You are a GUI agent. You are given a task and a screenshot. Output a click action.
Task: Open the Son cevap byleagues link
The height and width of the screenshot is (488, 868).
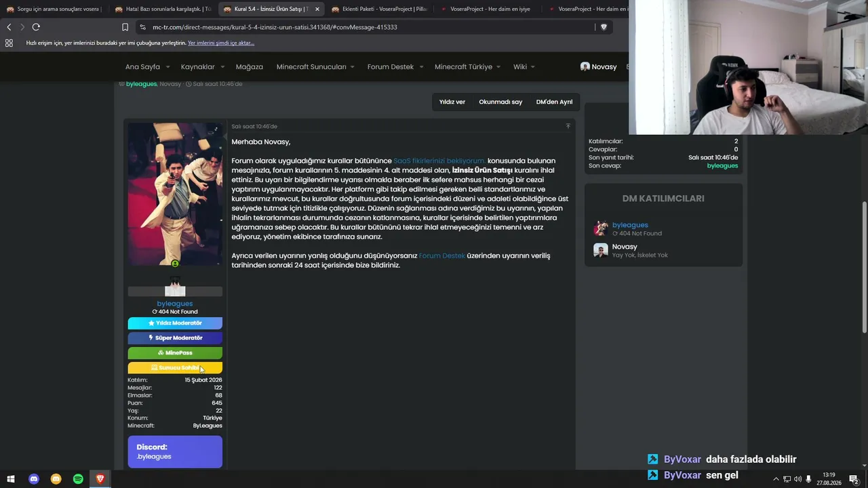point(722,165)
